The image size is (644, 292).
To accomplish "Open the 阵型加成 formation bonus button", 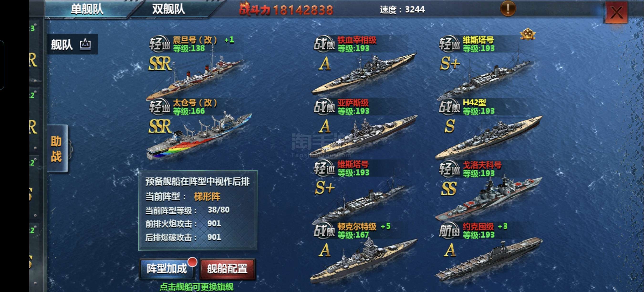I will click(167, 269).
